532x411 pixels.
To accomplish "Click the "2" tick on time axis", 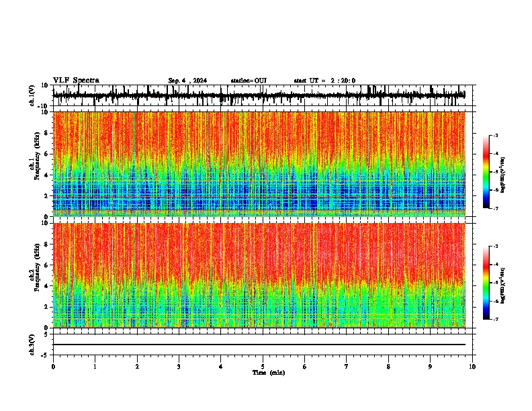I will 137,367.
